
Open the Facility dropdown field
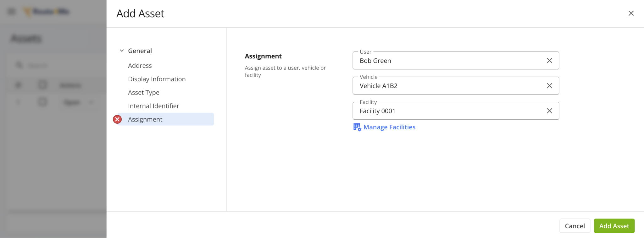(456, 111)
